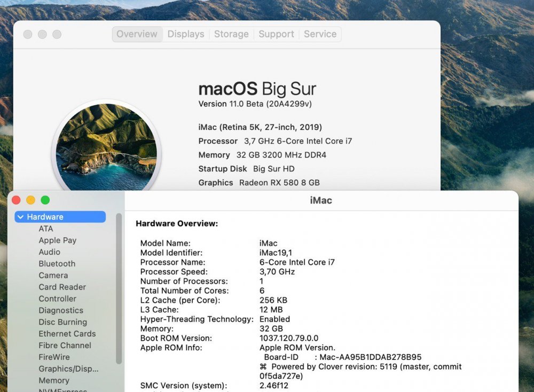The image size is (534, 392).
Task: Select ATA in the sidebar
Action: [45, 229]
